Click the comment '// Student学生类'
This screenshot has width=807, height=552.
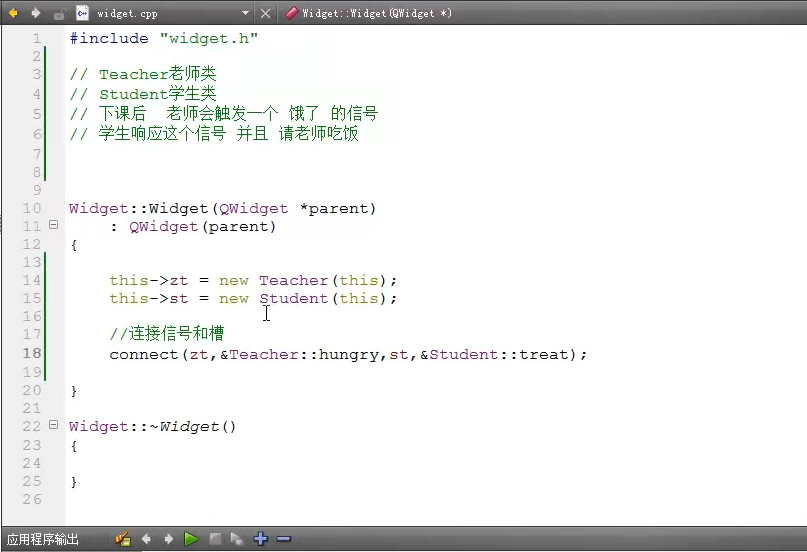point(143,94)
